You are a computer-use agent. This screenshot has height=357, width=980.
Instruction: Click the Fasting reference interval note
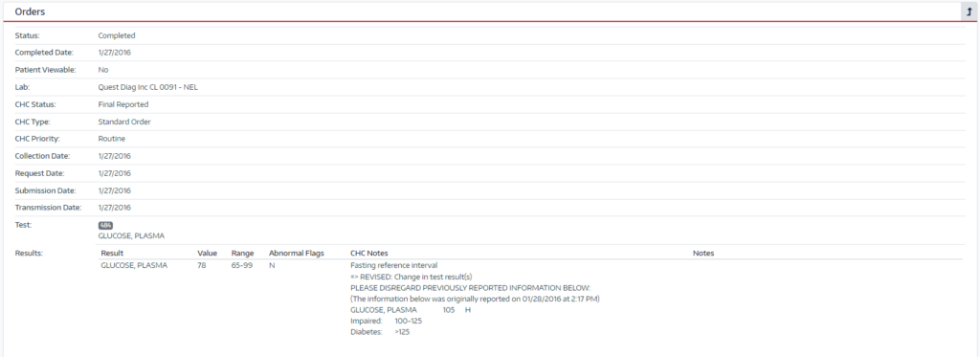point(393,265)
